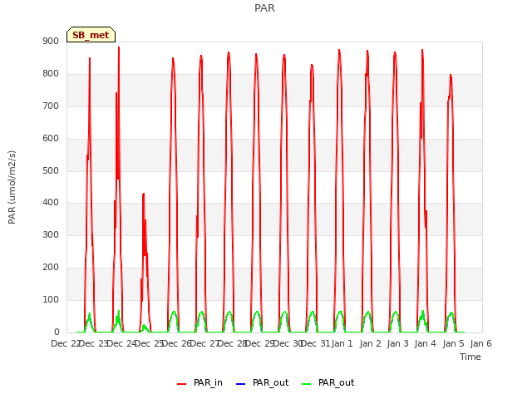Viewport: 532px width, 399px height.
Task: Click the Dec 25 x-axis label
Action: [150, 344]
